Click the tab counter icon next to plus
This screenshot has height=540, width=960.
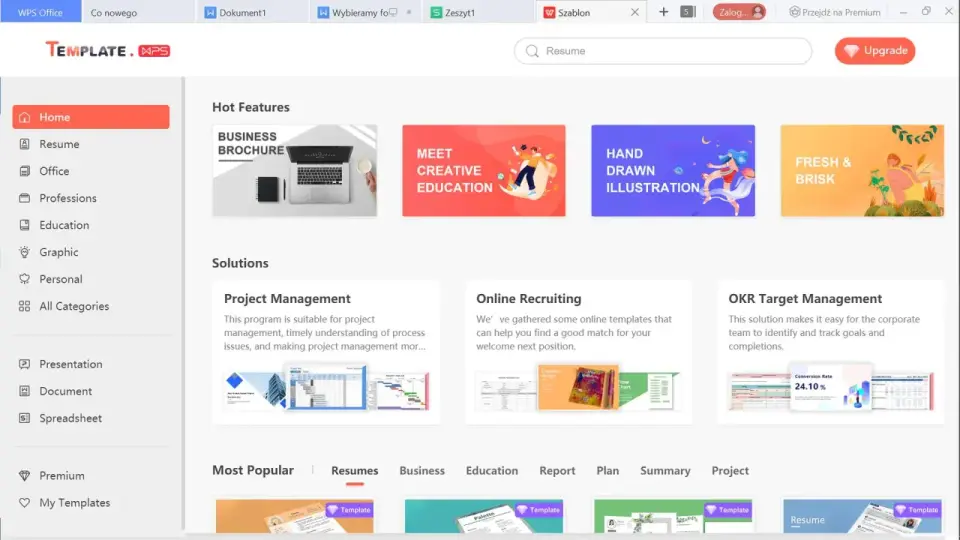[x=688, y=12]
